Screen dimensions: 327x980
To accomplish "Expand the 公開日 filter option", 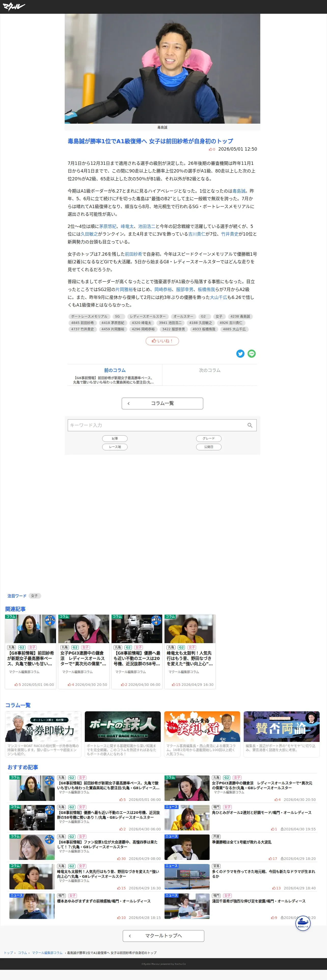I will (209, 447).
